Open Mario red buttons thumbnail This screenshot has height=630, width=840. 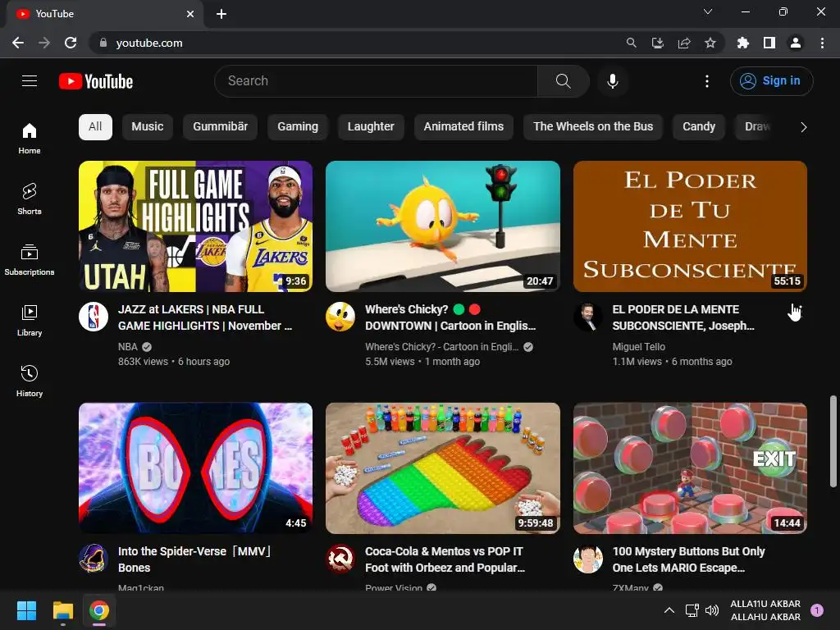(690, 468)
